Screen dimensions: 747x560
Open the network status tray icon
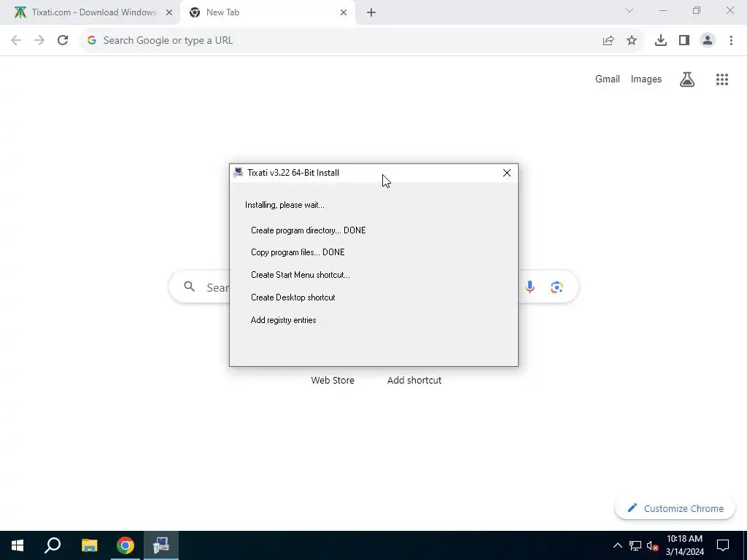pos(635,545)
